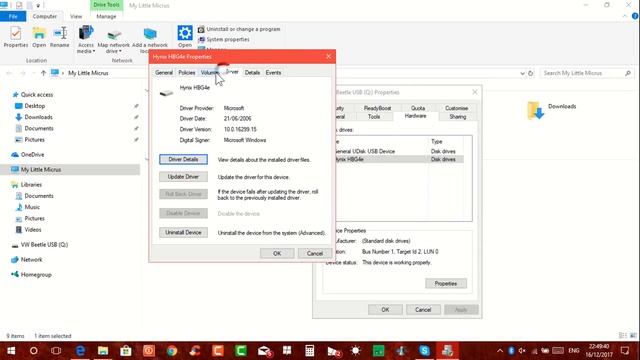Refresh the My Little Micrus address bar

[531, 73]
